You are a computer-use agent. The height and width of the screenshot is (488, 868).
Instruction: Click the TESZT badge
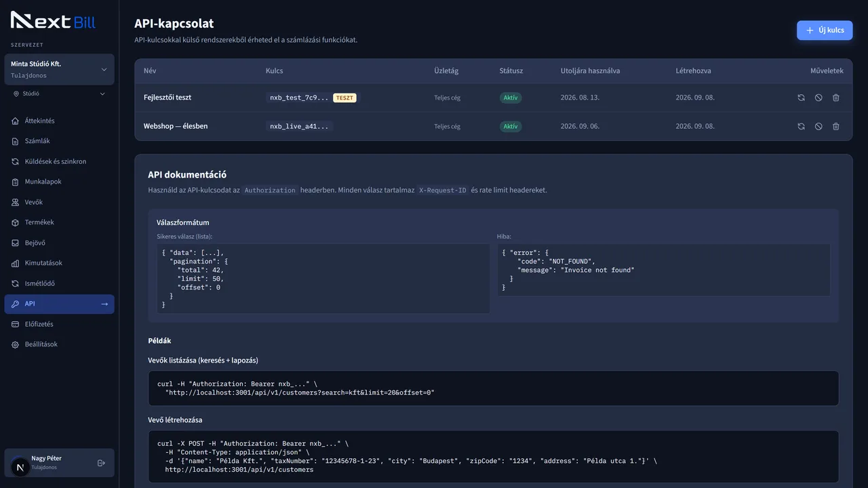click(x=344, y=98)
